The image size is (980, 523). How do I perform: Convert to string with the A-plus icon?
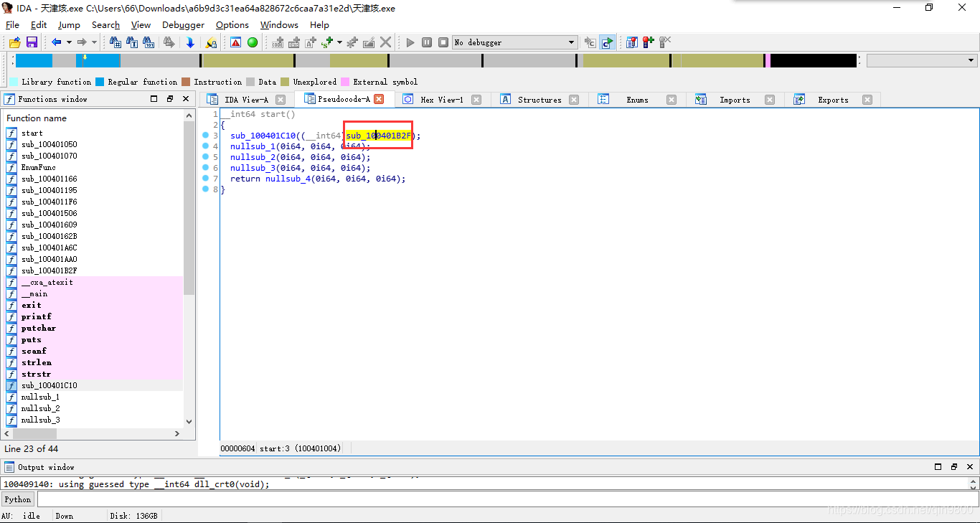[x=311, y=42]
